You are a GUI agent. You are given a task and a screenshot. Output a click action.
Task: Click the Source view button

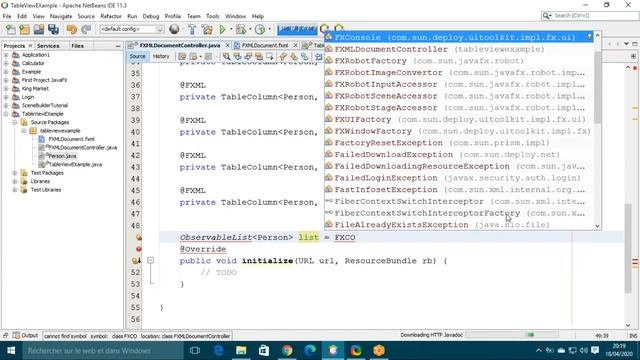coord(138,56)
